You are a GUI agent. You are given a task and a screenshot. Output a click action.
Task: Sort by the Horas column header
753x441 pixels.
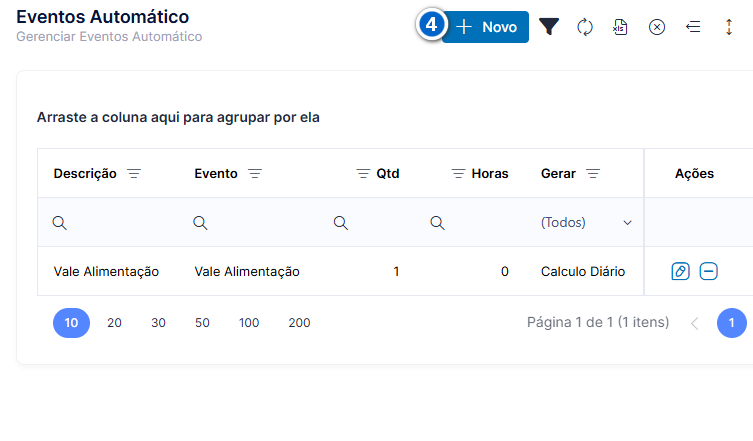(x=490, y=173)
